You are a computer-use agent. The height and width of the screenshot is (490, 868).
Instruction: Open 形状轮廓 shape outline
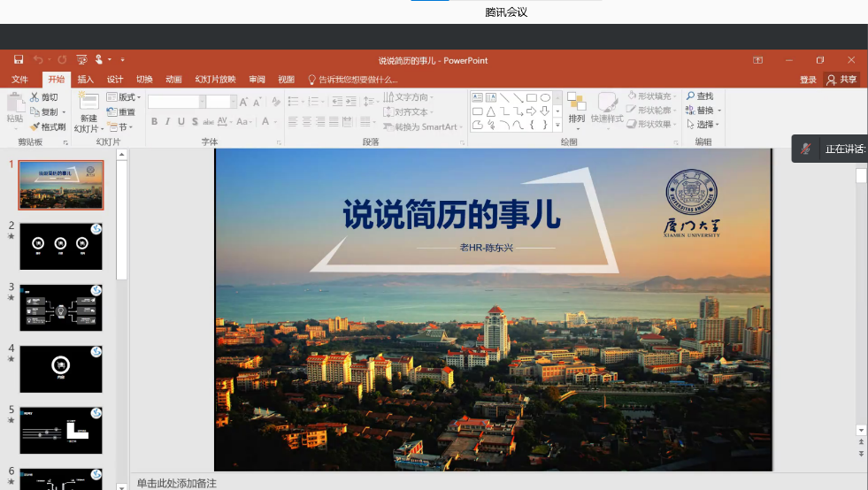652,111
